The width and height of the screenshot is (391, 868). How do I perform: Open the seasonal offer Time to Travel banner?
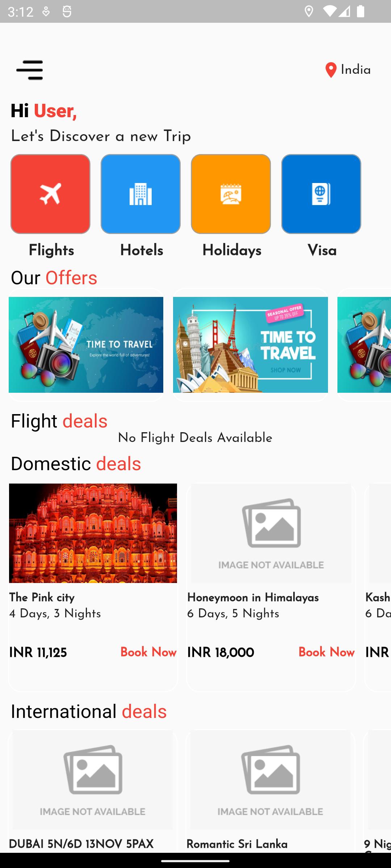251,345
